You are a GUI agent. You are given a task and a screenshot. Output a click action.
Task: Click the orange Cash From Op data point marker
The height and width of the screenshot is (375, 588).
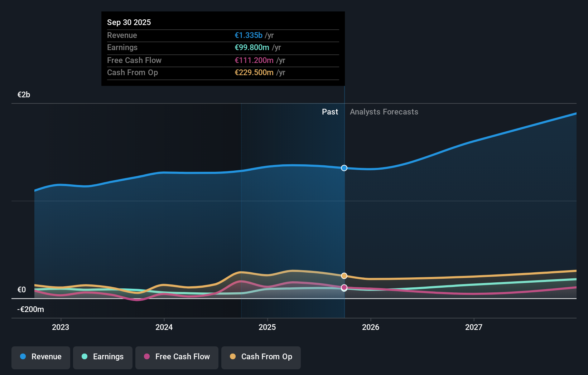[x=344, y=276]
